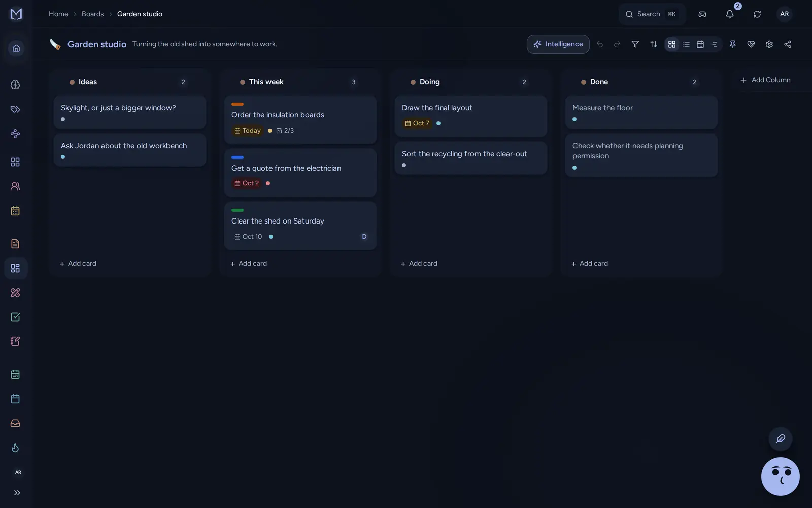Click the Oct 7 due date chip
The width and height of the screenshot is (812, 508).
point(417,123)
